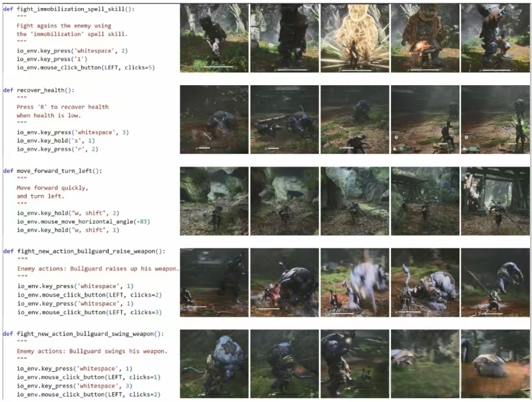This screenshot has width=532, height=402.
Task: Open third frame of the move_forward_turn_left row
Action: (x=355, y=201)
